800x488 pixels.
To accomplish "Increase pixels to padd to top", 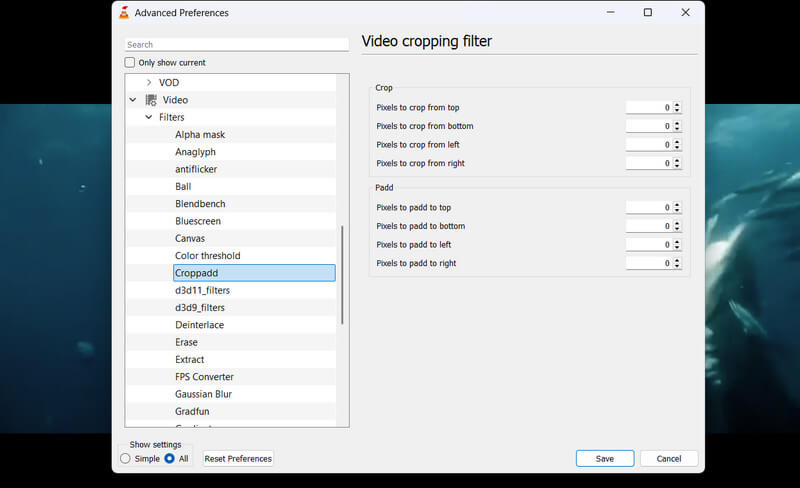I will click(x=677, y=205).
